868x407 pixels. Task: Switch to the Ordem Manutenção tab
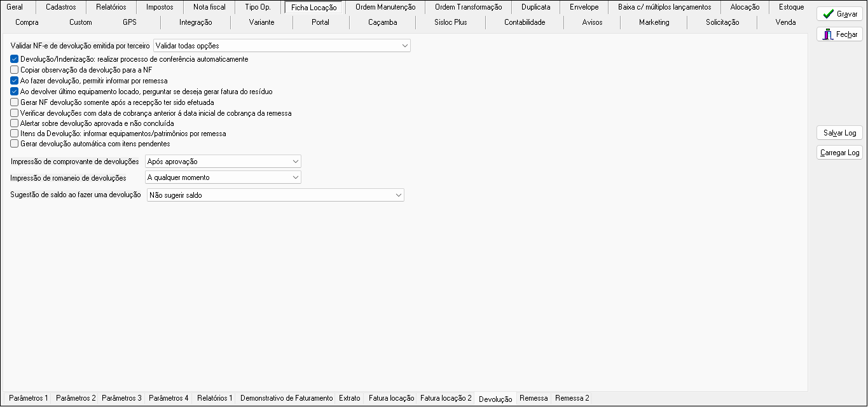click(x=385, y=7)
